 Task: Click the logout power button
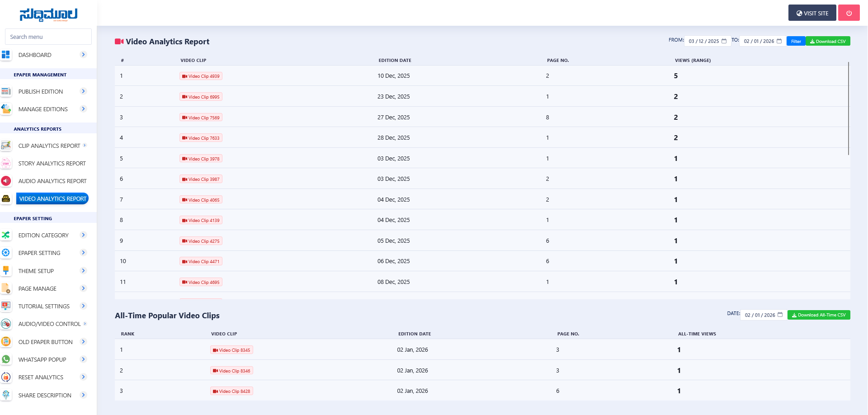(849, 13)
